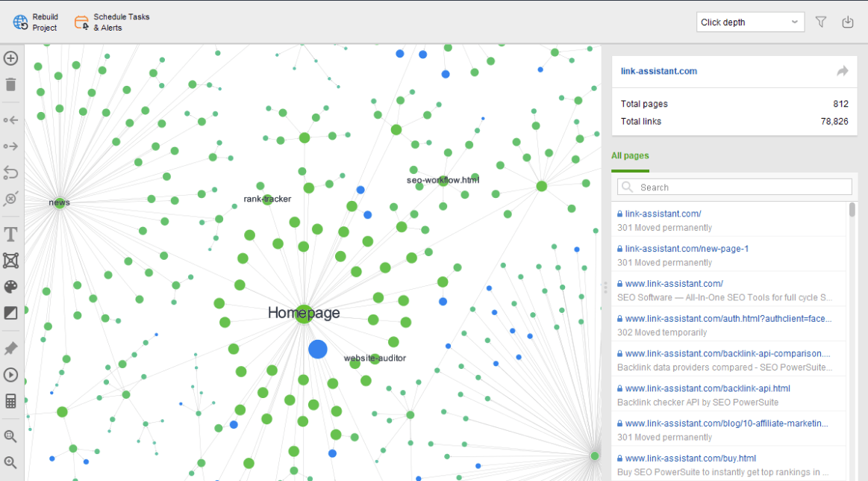The width and height of the screenshot is (868, 481).
Task: Click the calculator icon in sidebar
Action: [x=10, y=401]
